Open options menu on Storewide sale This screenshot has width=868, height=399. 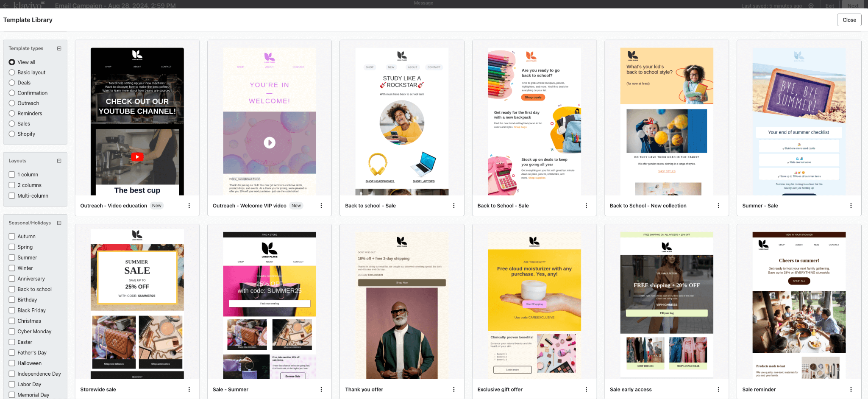click(189, 389)
